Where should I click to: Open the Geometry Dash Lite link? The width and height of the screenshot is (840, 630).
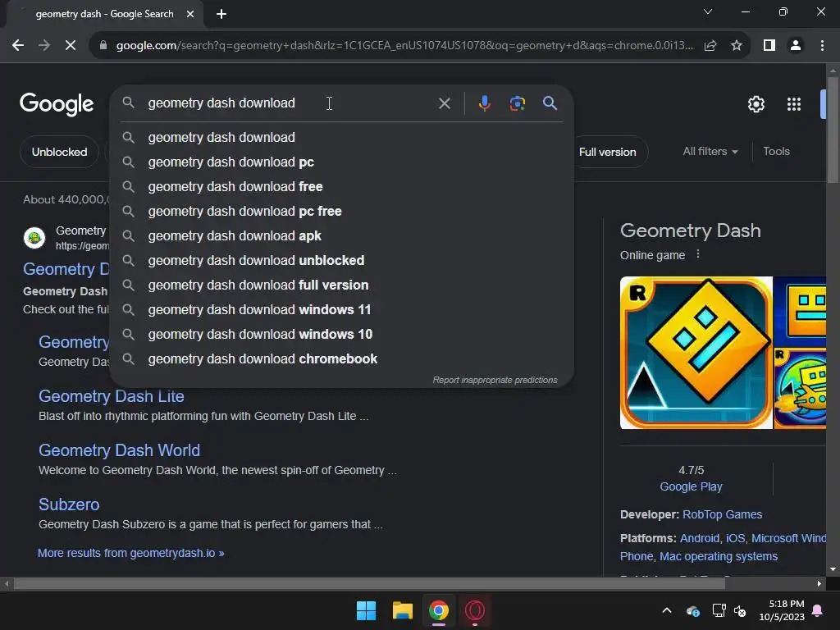[x=112, y=396]
